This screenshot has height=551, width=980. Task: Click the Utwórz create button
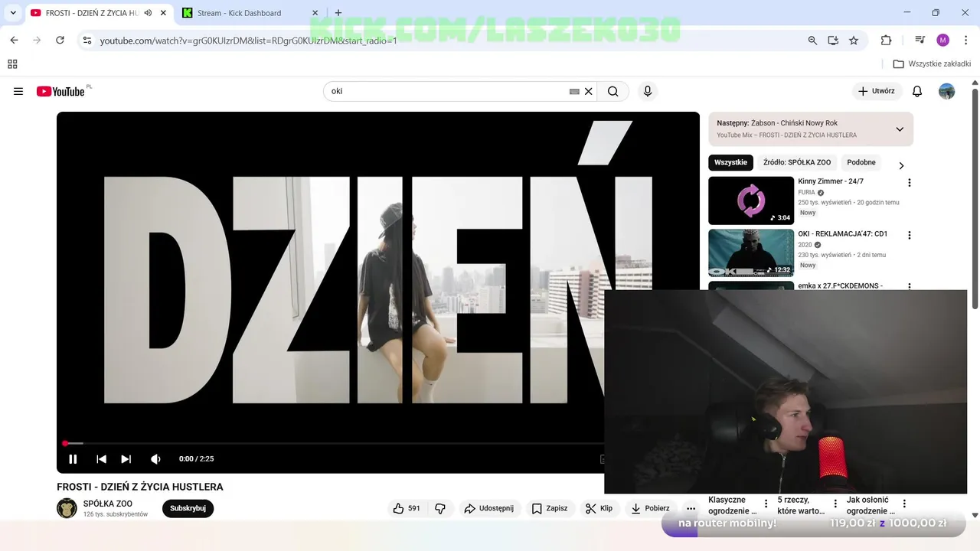[x=877, y=91]
